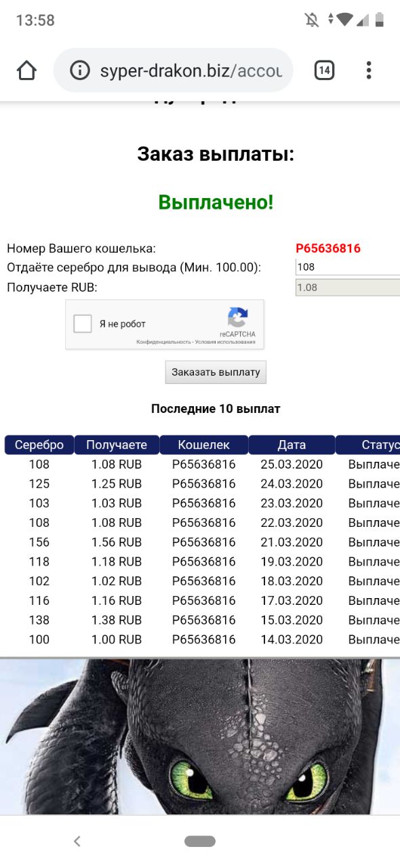The width and height of the screenshot is (400, 868).
Task: Click the "1.25 RUB" amount cell
Action: (x=117, y=484)
